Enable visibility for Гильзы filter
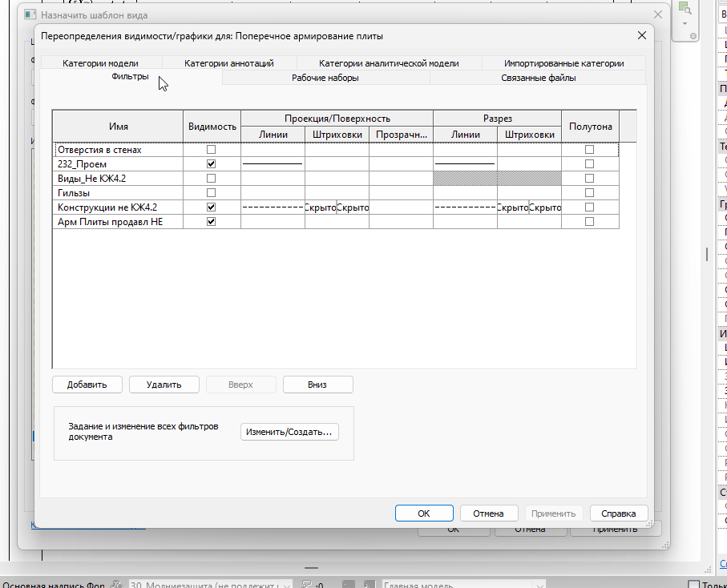Image resolution: width=727 pixels, height=588 pixels. point(211,192)
